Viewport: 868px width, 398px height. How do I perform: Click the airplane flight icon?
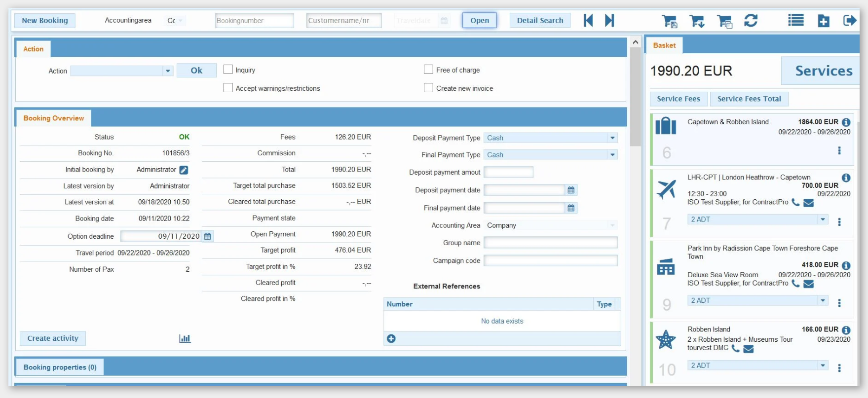coord(666,189)
